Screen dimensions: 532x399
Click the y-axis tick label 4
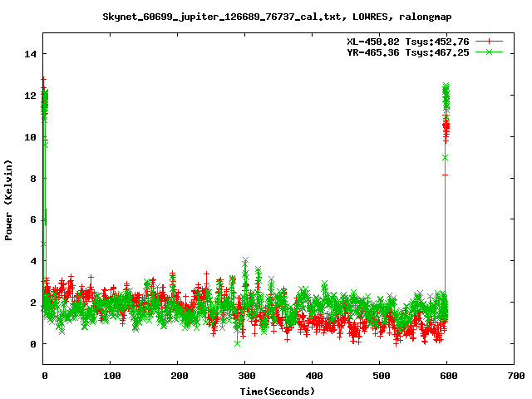coord(33,261)
